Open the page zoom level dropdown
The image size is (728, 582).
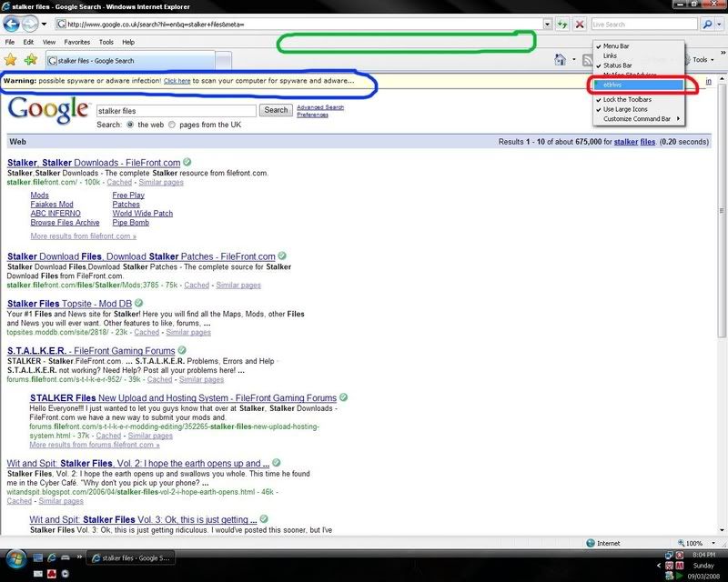pos(714,543)
